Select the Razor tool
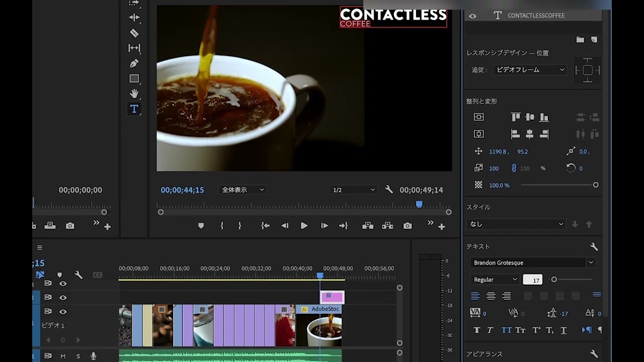The width and height of the screenshot is (644, 362). (x=134, y=33)
